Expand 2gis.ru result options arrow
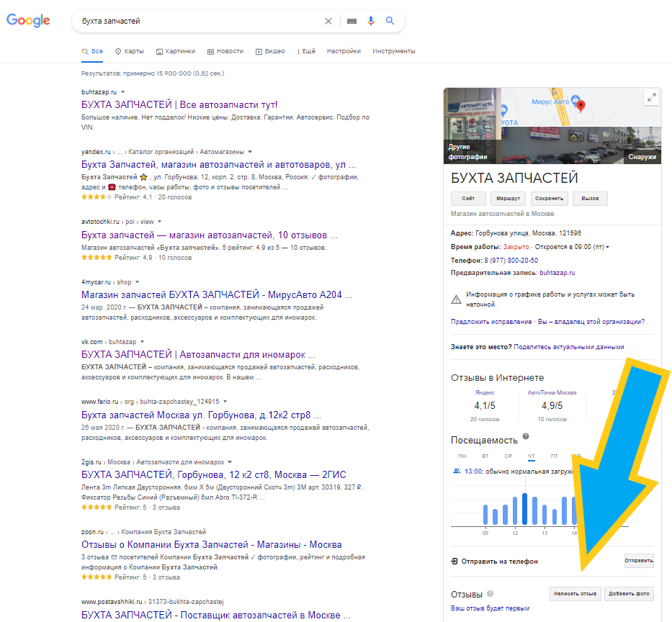Screen dimensions: 672x622 tap(230, 461)
